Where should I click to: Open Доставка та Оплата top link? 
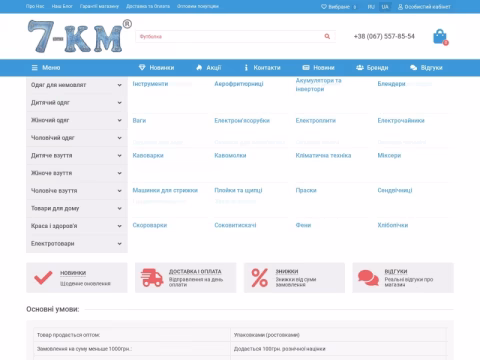pyautogui.click(x=148, y=6)
